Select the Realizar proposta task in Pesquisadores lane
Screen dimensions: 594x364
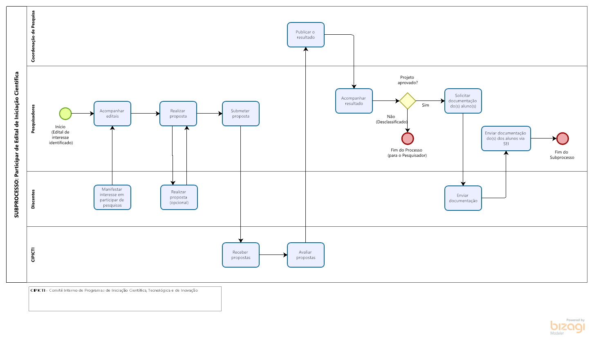(178, 114)
